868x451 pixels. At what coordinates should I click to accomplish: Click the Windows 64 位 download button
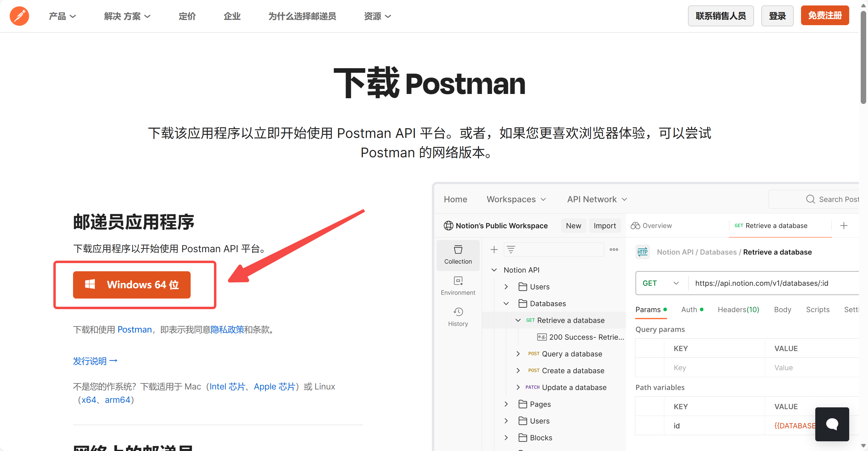pos(132,285)
